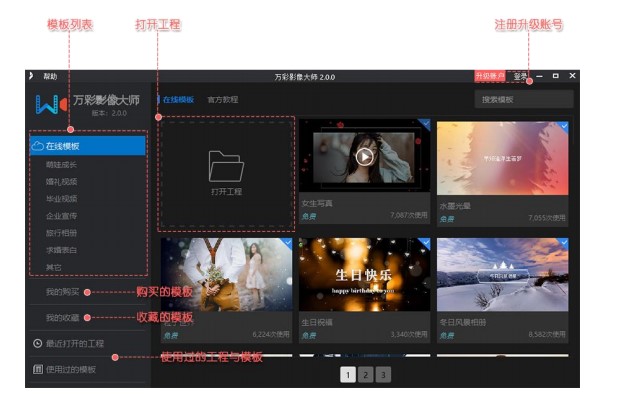This screenshot has height=396, width=622.
Task: Click the 女生写真 template title
Action: [317, 204]
